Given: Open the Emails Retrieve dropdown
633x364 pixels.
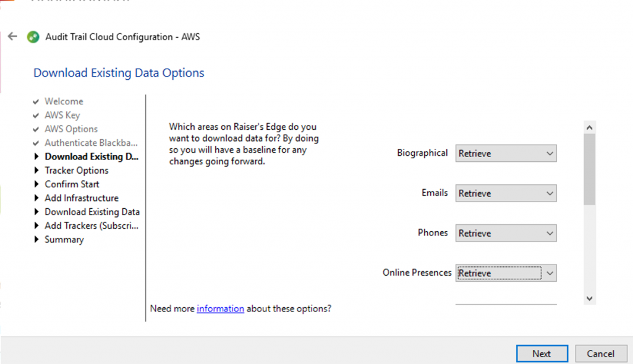Looking at the screenshot, I should [x=506, y=193].
